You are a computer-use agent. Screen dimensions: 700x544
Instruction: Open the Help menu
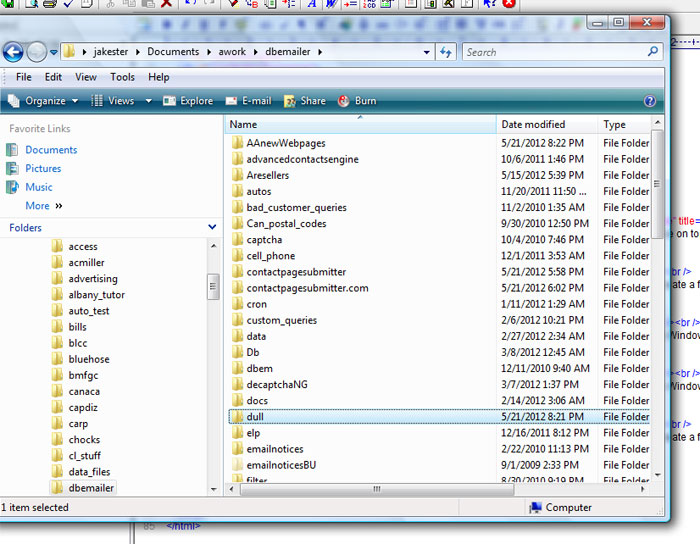(x=158, y=77)
